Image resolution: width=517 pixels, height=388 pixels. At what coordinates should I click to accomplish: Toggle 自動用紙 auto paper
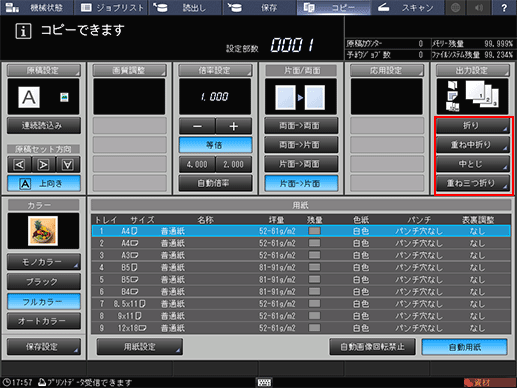(x=465, y=347)
